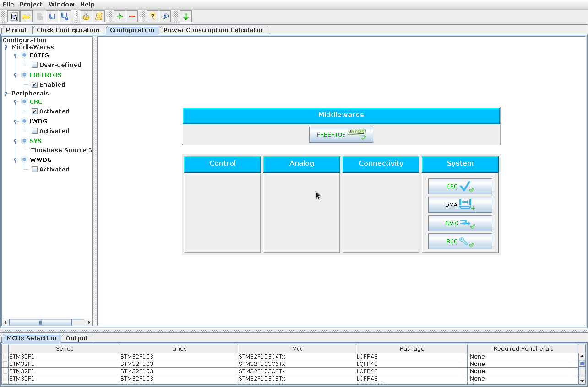Select the SYS peripheral label
588x387 pixels.
coord(36,141)
